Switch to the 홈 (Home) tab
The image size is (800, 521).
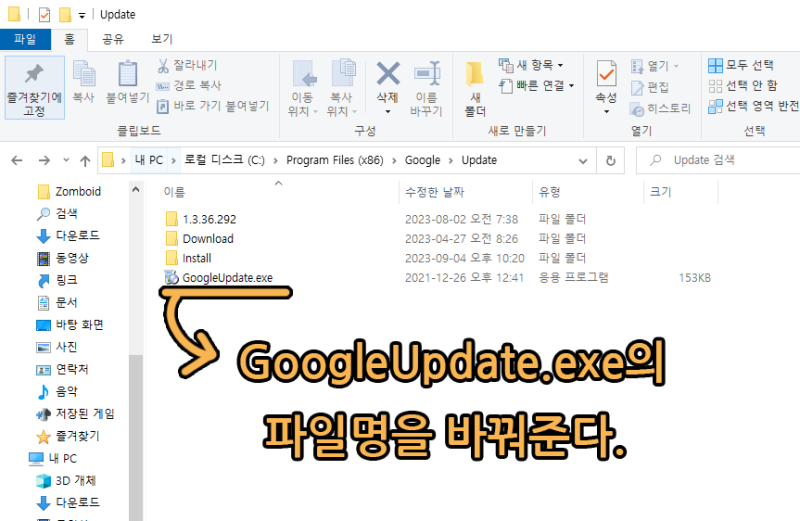69,39
